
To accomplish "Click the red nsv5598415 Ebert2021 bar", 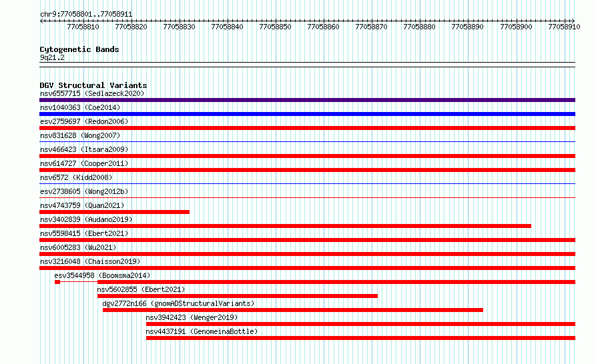I will (x=307, y=240).
